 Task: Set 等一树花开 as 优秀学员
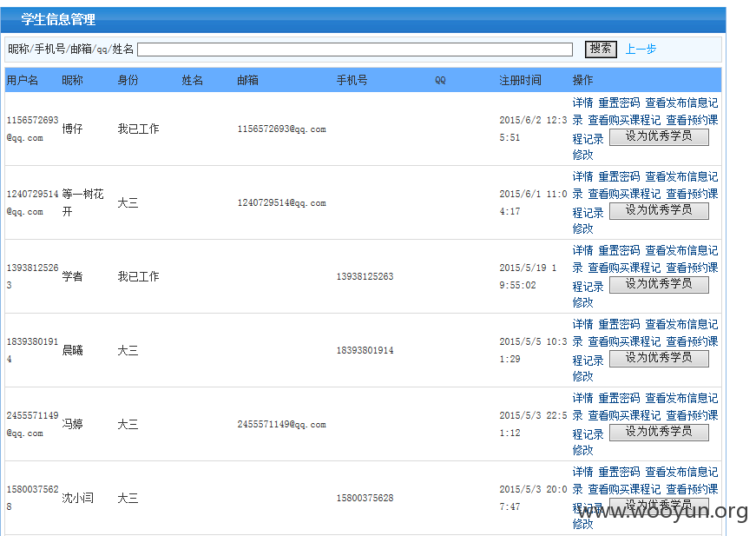659,210
